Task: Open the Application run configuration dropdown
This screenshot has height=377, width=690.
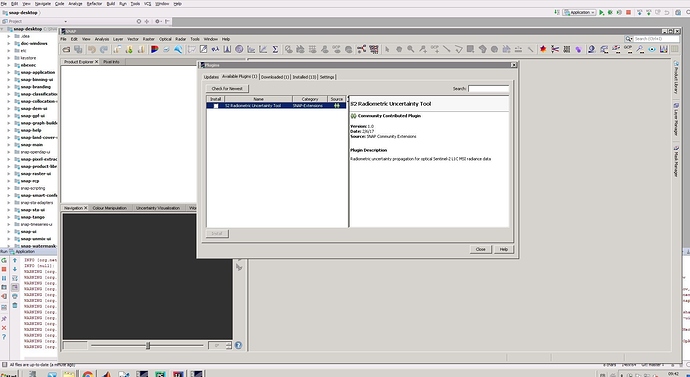Action: [579, 12]
